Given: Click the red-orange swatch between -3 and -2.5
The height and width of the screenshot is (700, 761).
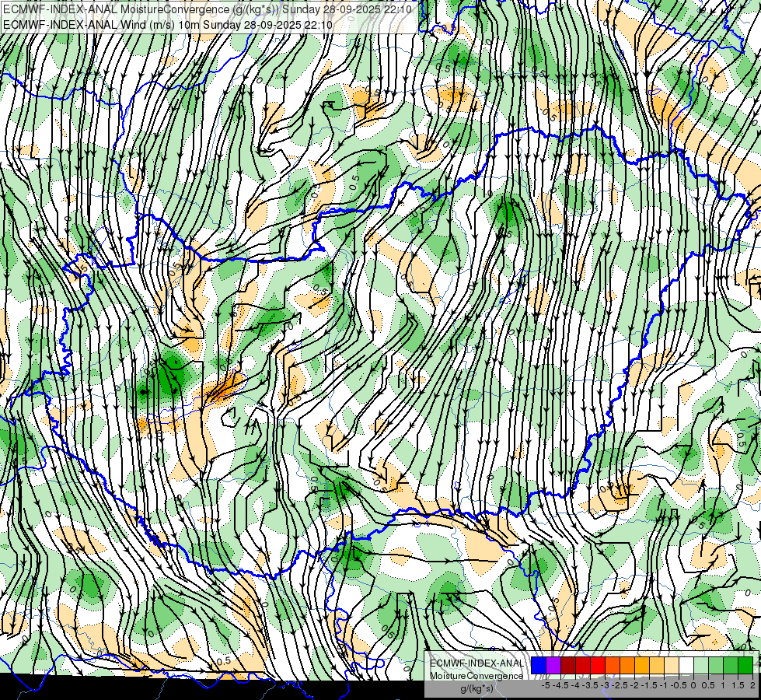Looking at the screenshot, I should (x=613, y=666).
